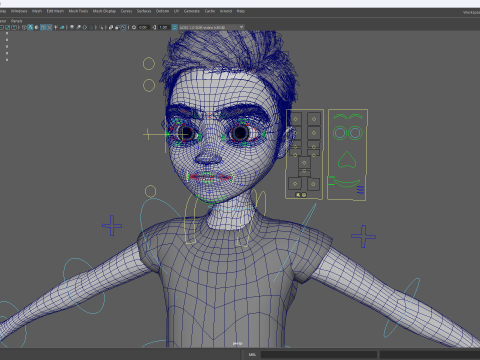Select the blue cross control at left

112,226
